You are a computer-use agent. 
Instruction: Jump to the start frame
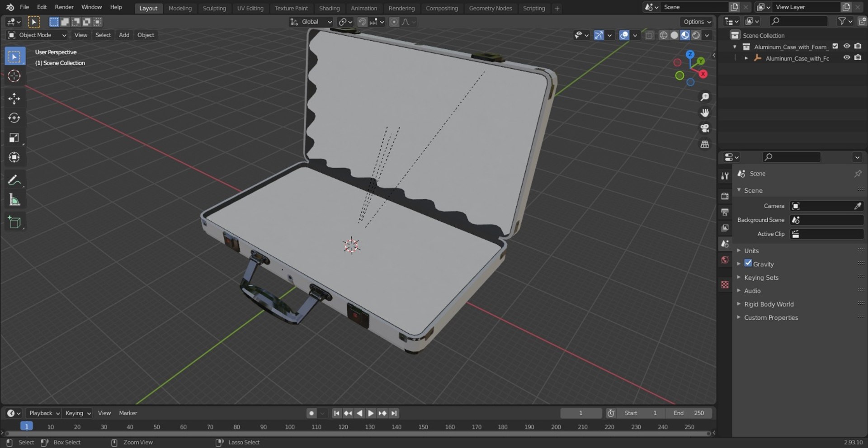[x=336, y=413]
